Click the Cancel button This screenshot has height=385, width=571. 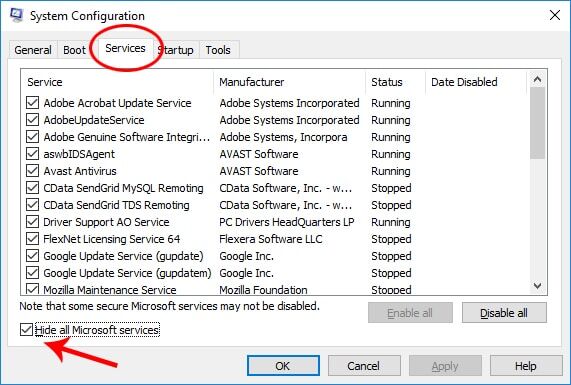(x=364, y=366)
